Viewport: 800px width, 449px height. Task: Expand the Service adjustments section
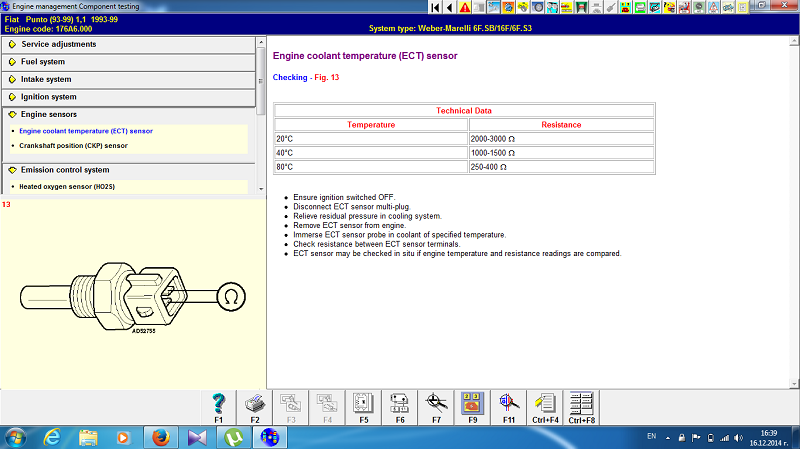(58, 45)
